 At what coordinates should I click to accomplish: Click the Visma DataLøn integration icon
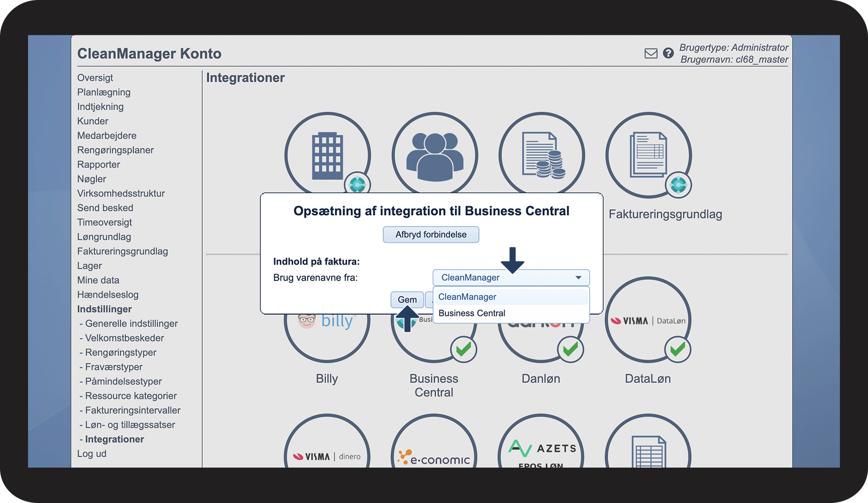647,321
